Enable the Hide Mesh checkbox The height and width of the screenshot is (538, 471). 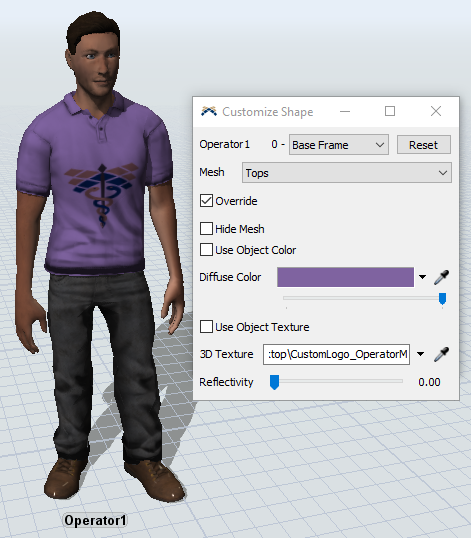pyautogui.click(x=206, y=229)
